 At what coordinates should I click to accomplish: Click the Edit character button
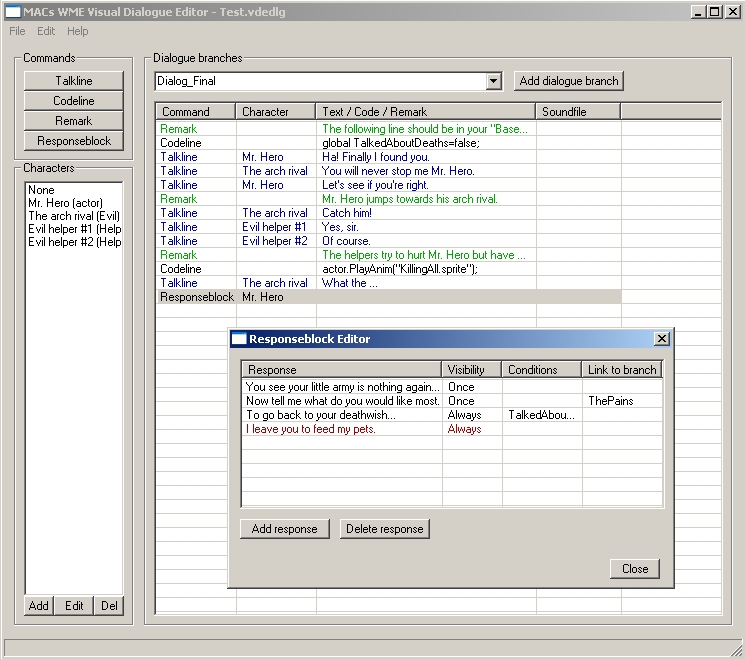coord(74,606)
